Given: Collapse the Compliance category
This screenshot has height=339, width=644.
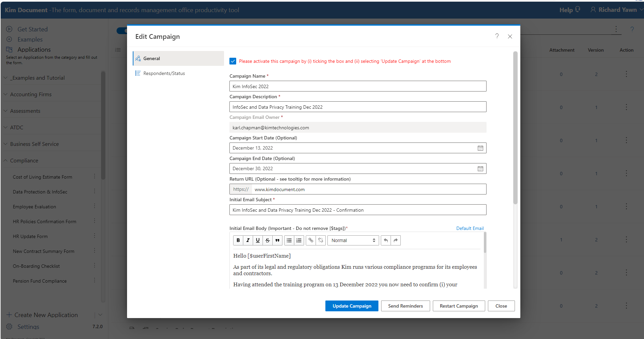Looking at the screenshot, I should tap(52, 160).
